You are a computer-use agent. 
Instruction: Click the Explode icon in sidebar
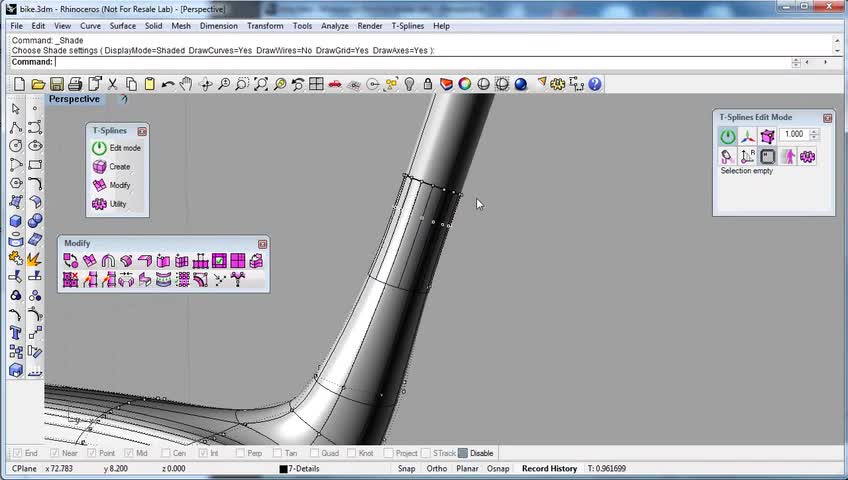(x=34, y=258)
